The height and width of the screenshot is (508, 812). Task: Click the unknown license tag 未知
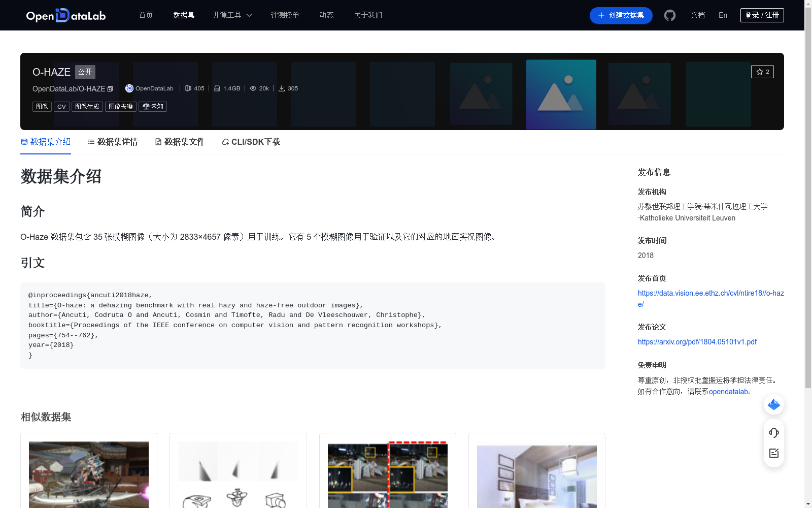[153, 107]
